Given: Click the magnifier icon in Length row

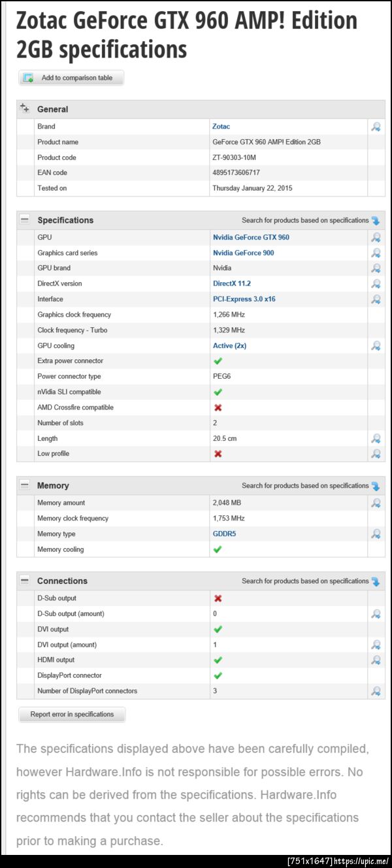Looking at the screenshot, I should click(x=376, y=439).
